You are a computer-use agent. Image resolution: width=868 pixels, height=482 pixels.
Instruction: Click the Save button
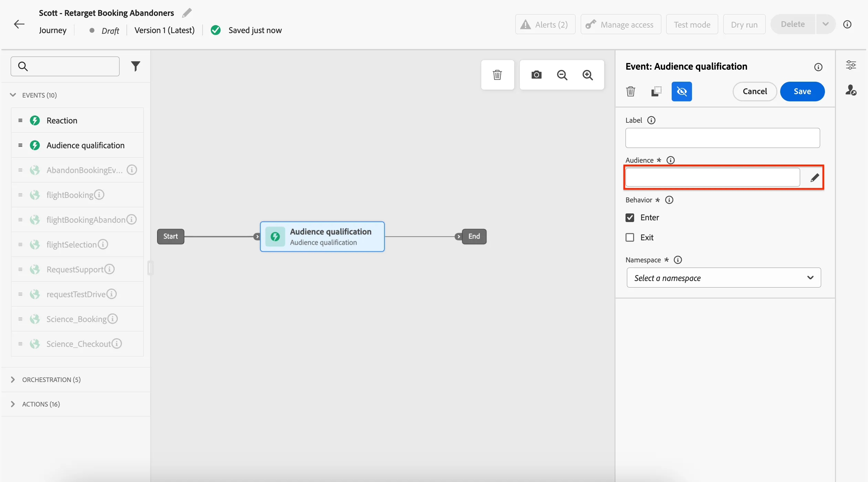point(802,91)
